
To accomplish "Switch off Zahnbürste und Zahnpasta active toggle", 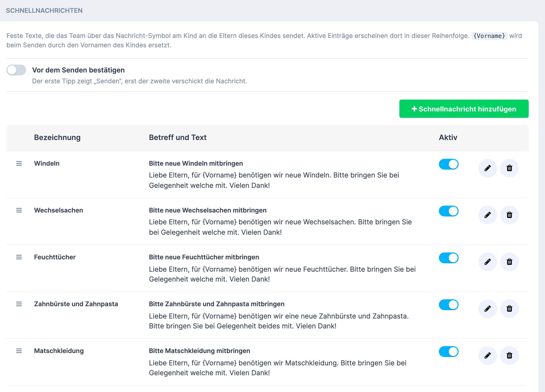I will [x=448, y=305].
